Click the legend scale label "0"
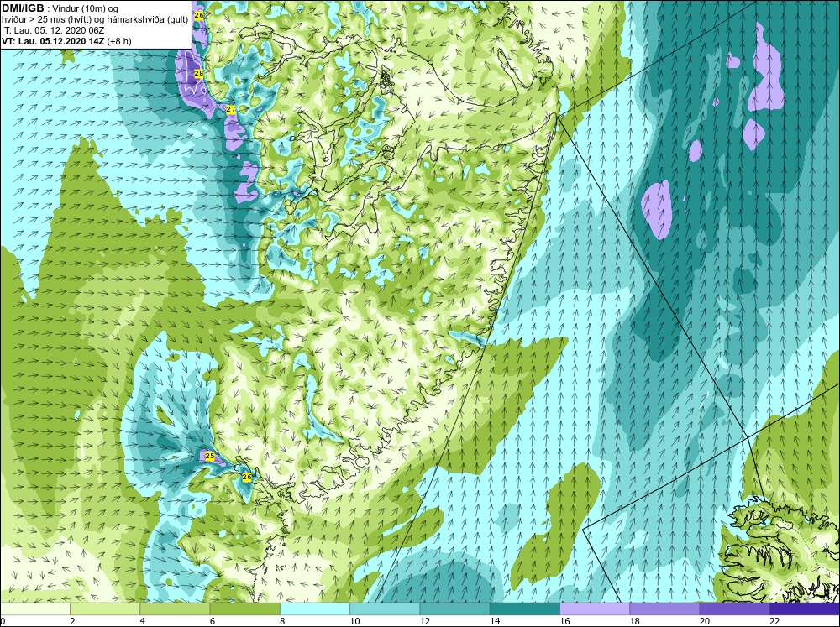 pyautogui.click(x=3, y=621)
